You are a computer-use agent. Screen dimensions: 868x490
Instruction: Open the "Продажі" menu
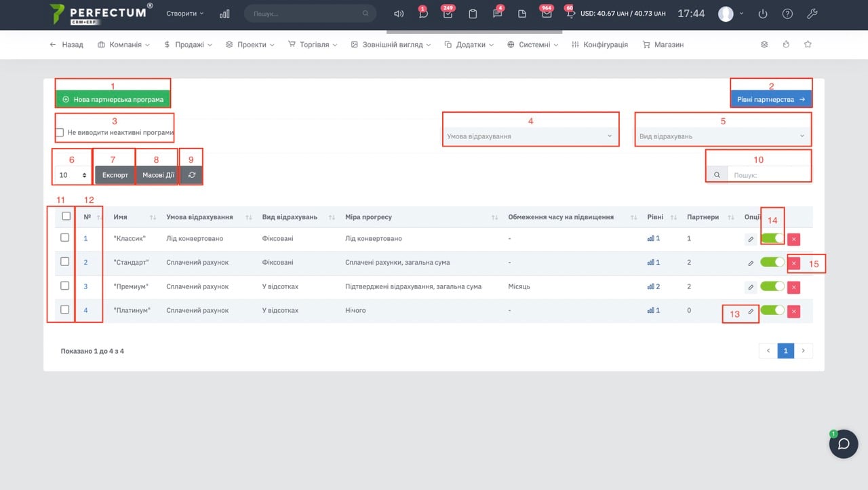point(188,45)
